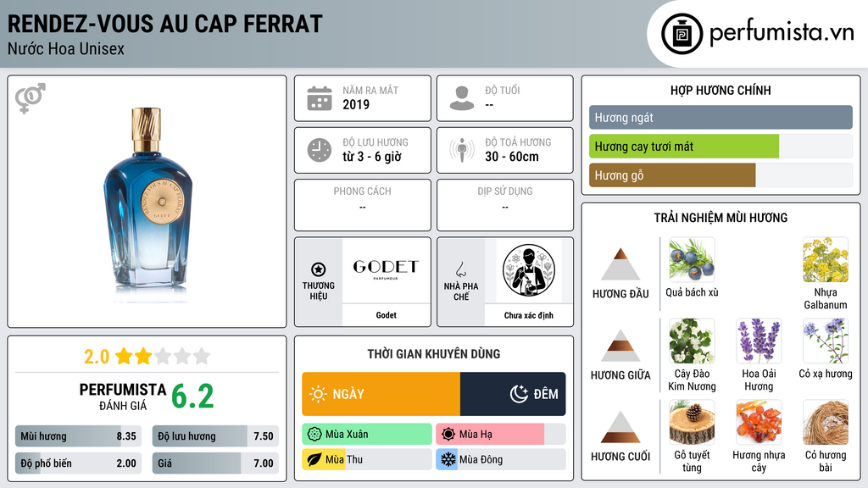Click the Godet Parfumeur brand logo
The height and width of the screenshot is (488, 868).
point(386,269)
